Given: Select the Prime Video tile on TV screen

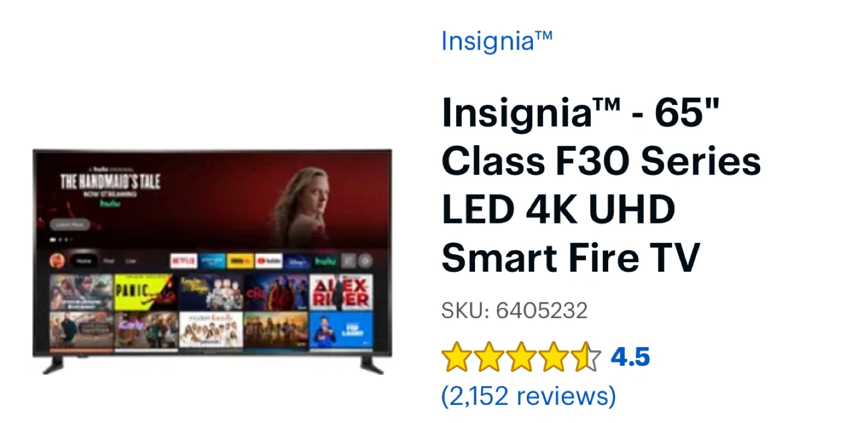Looking at the screenshot, I should coord(212,261).
